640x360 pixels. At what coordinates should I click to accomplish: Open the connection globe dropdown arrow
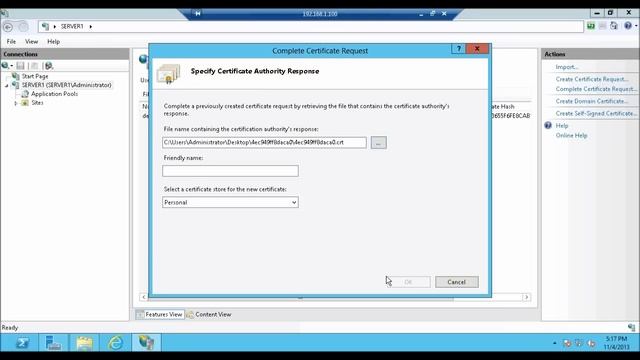pos(11,66)
